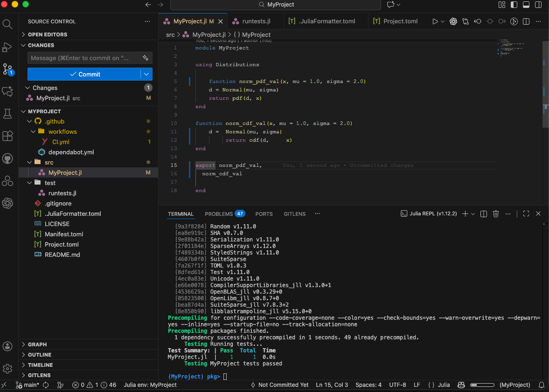The image size is (549, 392).
Task: Toggle the primary side bar visibility
Action: (x=514, y=5)
